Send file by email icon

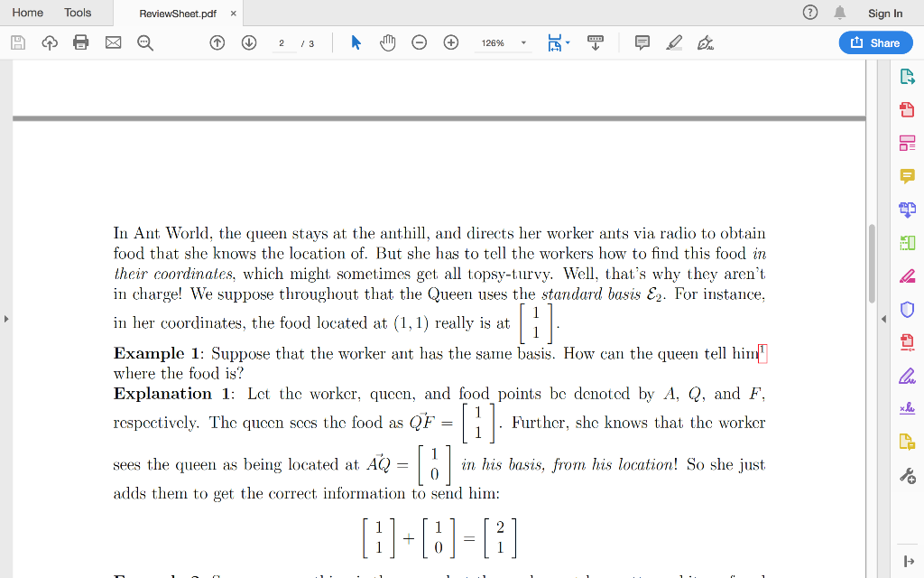[113, 42]
